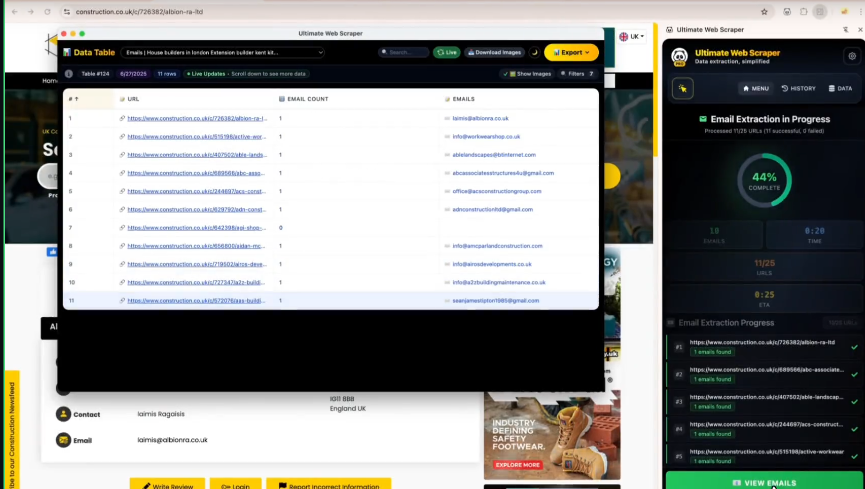Click the browser address bar

[x=408, y=12]
